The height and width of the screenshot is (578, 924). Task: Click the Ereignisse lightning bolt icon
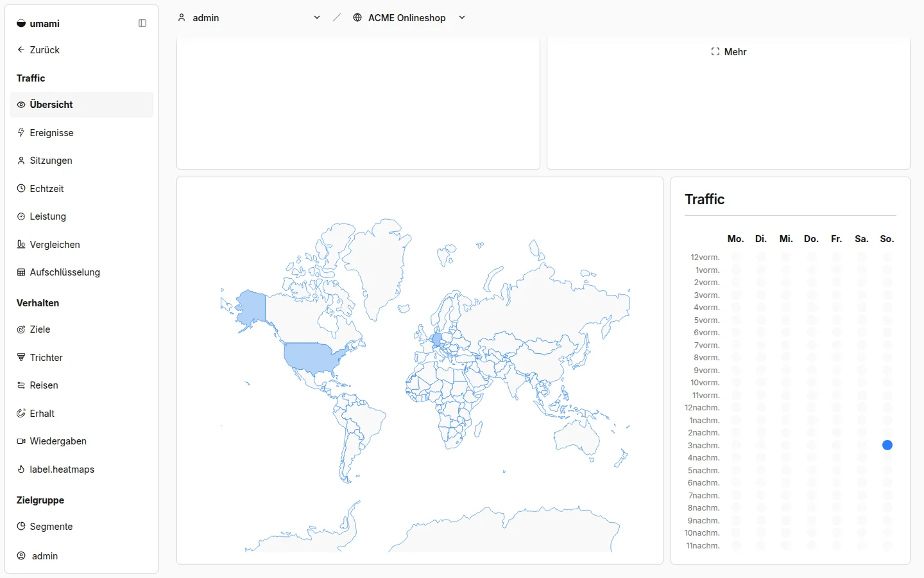[21, 132]
